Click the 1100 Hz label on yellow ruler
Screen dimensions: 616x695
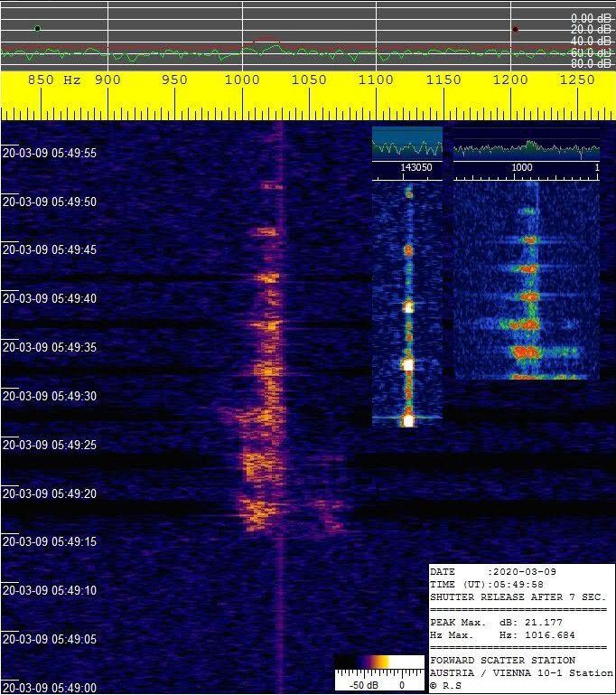(375, 80)
